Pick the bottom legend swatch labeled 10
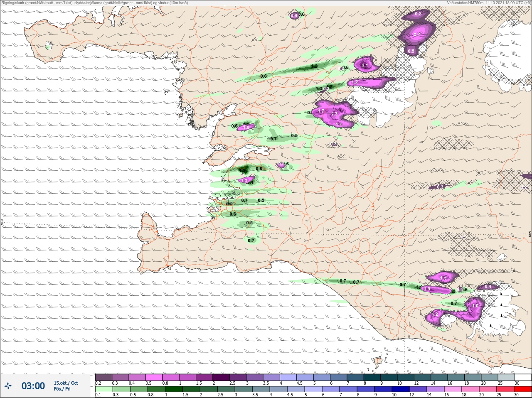 pos(401,389)
